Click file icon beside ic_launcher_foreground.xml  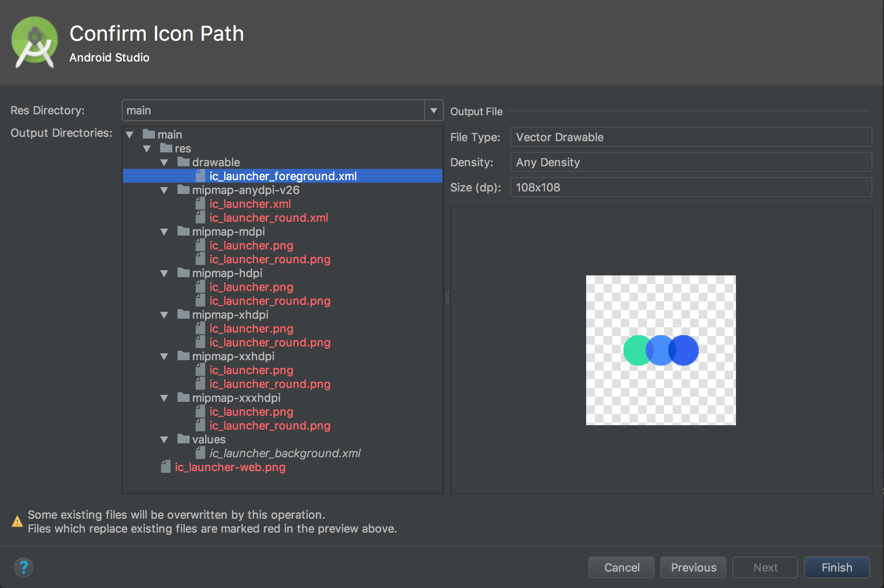200,175
